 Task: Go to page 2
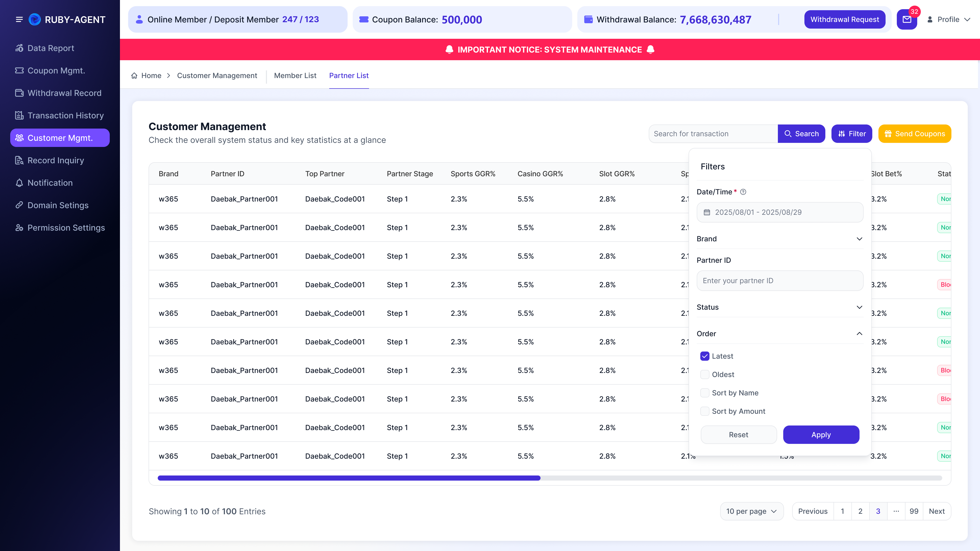point(860,511)
